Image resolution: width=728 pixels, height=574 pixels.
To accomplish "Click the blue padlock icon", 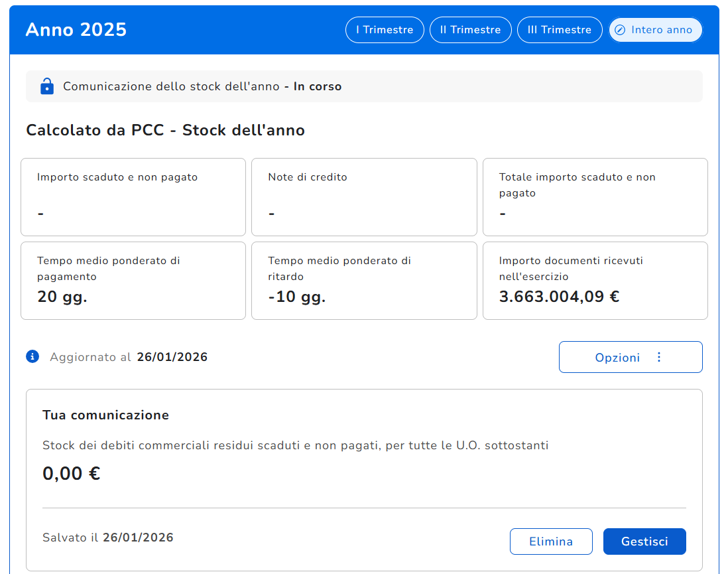I will click(47, 86).
